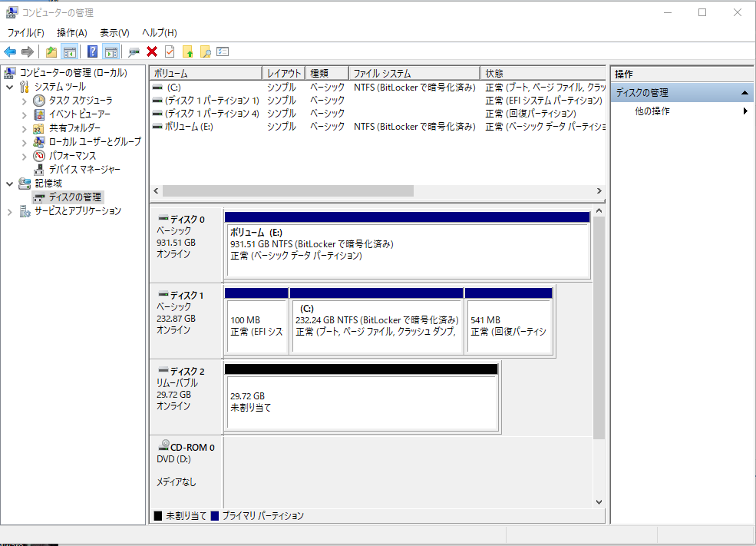
Task: Toggle the Show/Hide Console Tree button
Action: [x=70, y=51]
